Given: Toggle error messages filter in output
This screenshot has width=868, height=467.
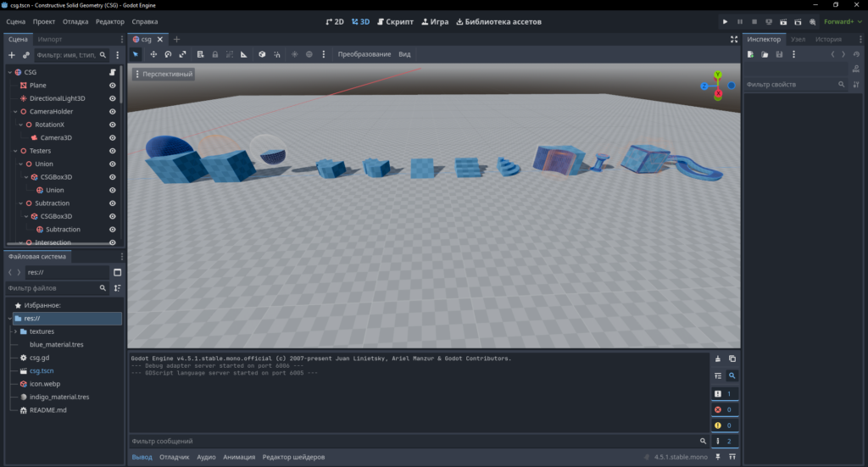Looking at the screenshot, I should (x=725, y=409).
